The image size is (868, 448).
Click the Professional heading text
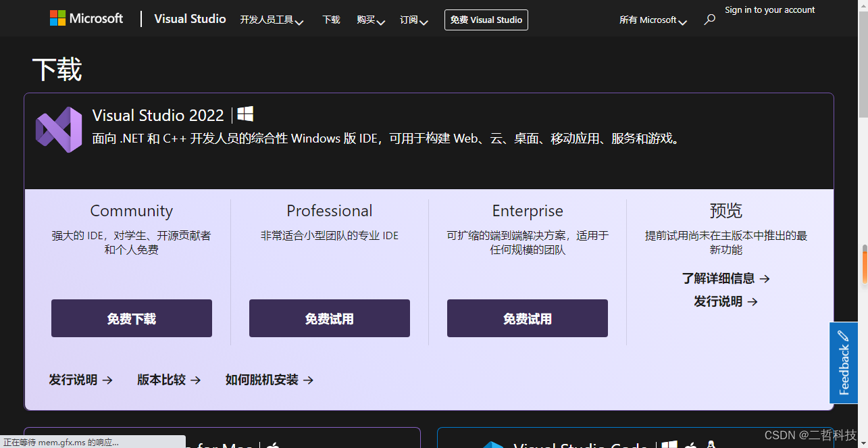pos(330,211)
